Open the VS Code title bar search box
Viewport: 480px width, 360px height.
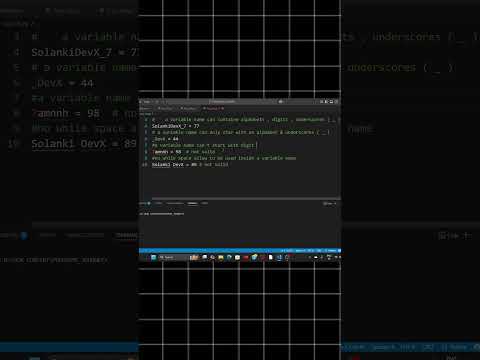tap(223, 101)
